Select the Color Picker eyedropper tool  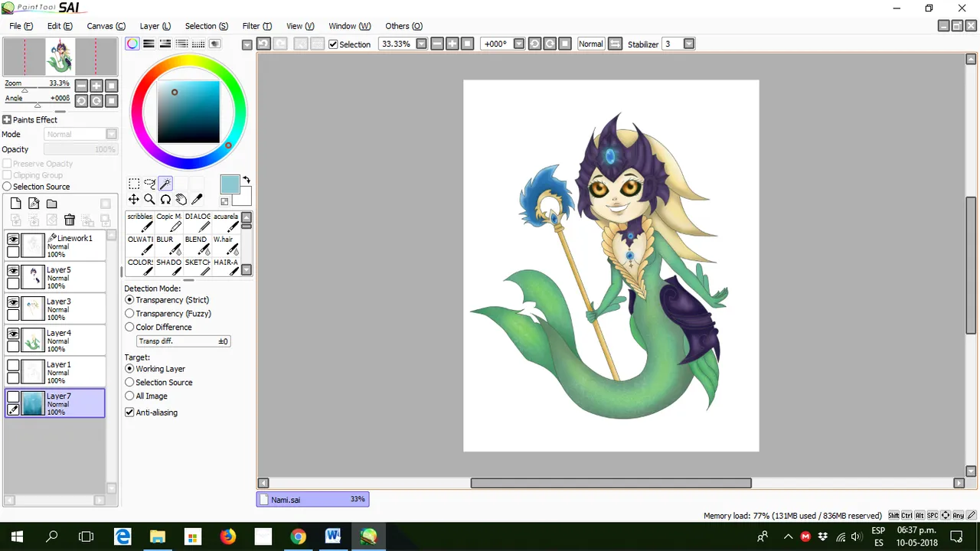pyautogui.click(x=197, y=199)
